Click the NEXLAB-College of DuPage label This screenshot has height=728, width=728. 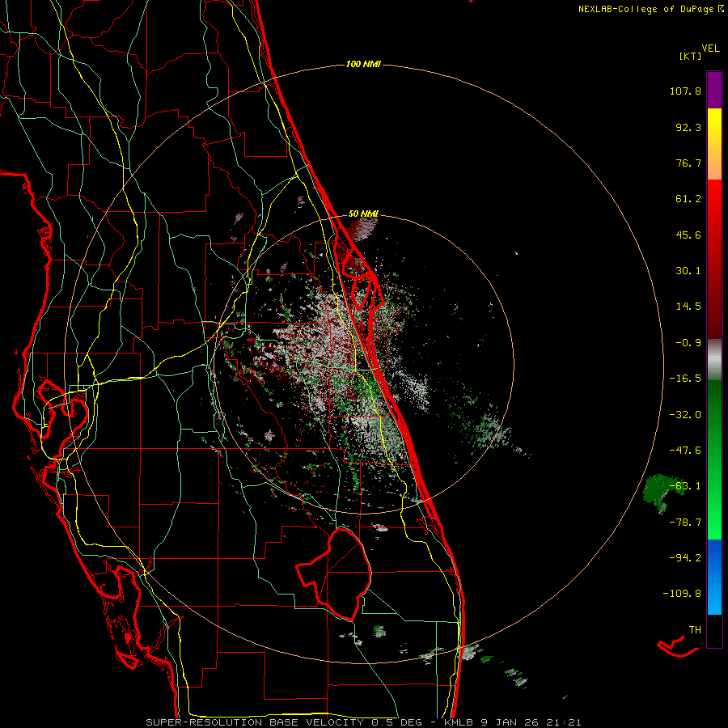[645, 9]
